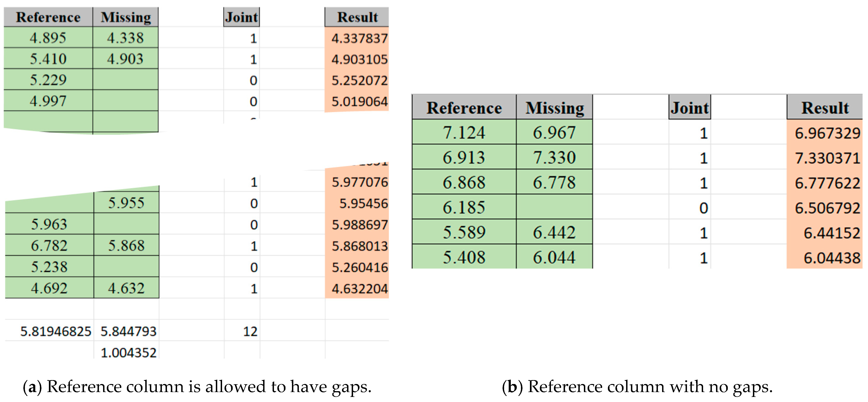The height and width of the screenshot is (402, 868).
Task: Click the Joint header in left table
Action: point(242,17)
